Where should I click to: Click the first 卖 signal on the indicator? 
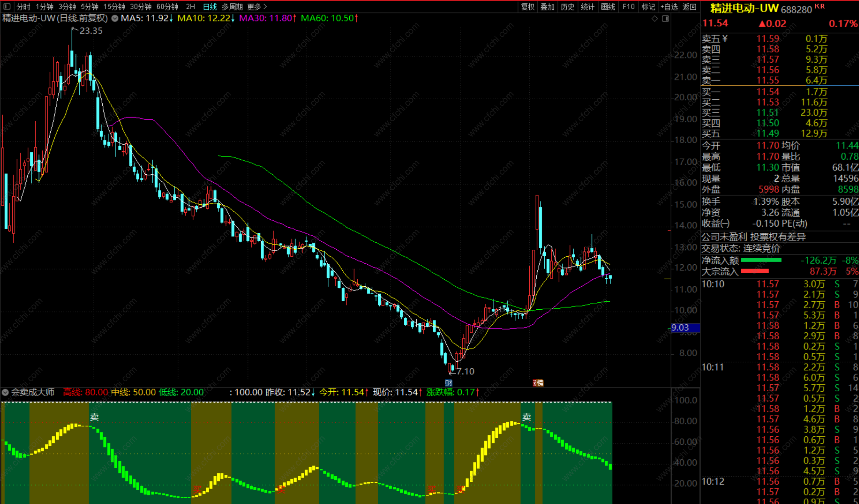(x=94, y=417)
